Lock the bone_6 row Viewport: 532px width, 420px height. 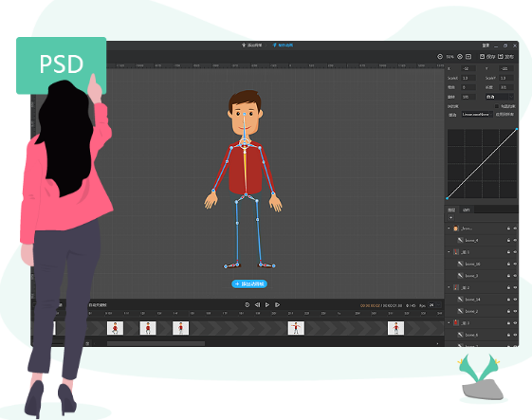tap(508, 335)
